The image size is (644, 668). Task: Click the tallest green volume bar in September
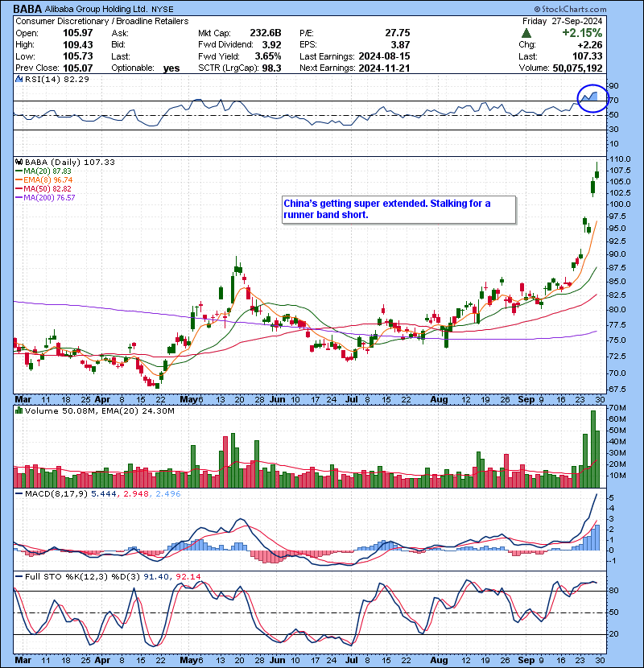pyautogui.click(x=592, y=449)
